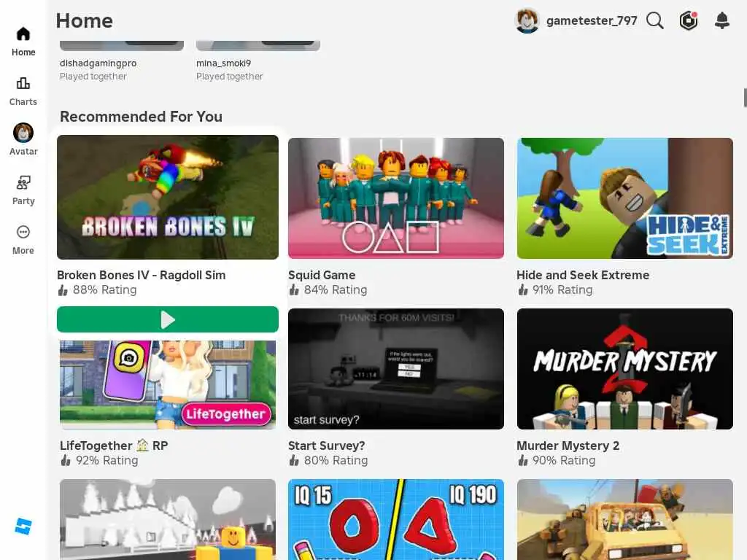
Task: Open the gametester_797 username link
Action: [x=592, y=20]
